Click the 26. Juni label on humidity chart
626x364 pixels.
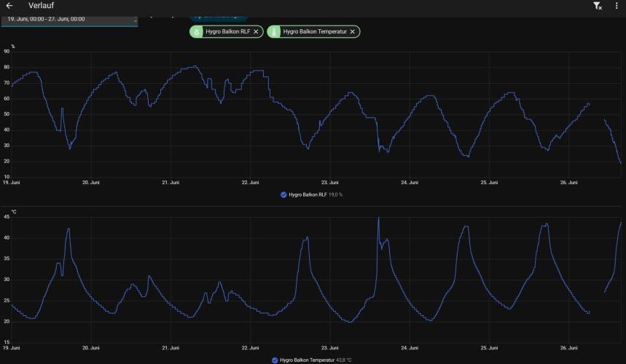[569, 183]
